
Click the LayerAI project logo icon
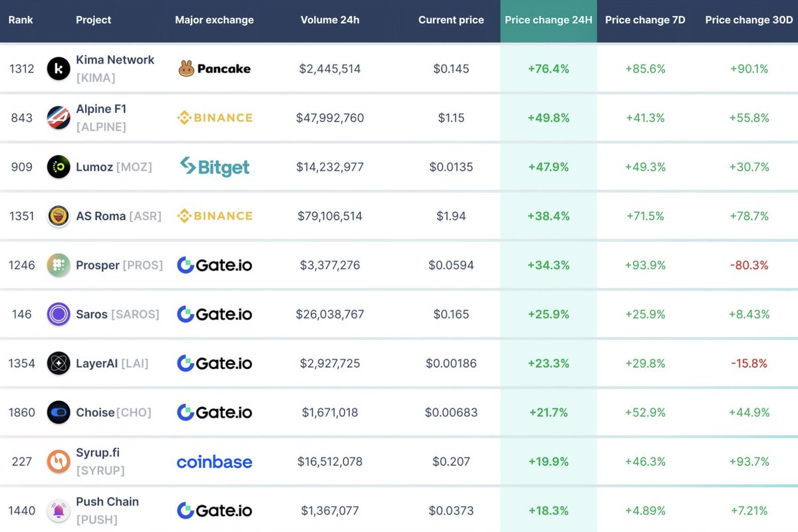tap(59, 363)
